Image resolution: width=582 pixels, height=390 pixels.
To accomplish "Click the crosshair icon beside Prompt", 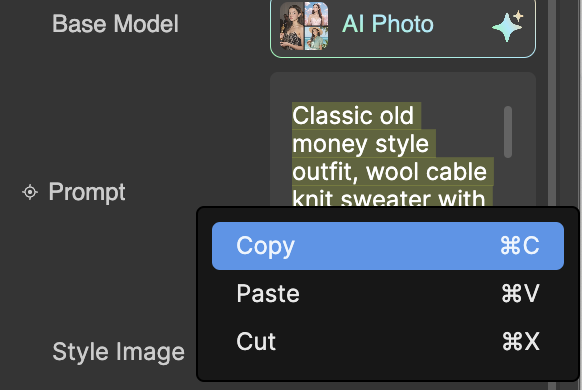I will click(30, 192).
